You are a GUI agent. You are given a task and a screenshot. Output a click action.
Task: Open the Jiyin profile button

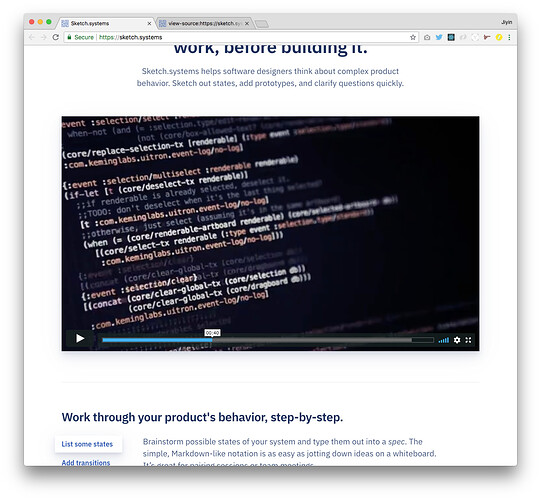pyautogui.click(x=507, y=22)
